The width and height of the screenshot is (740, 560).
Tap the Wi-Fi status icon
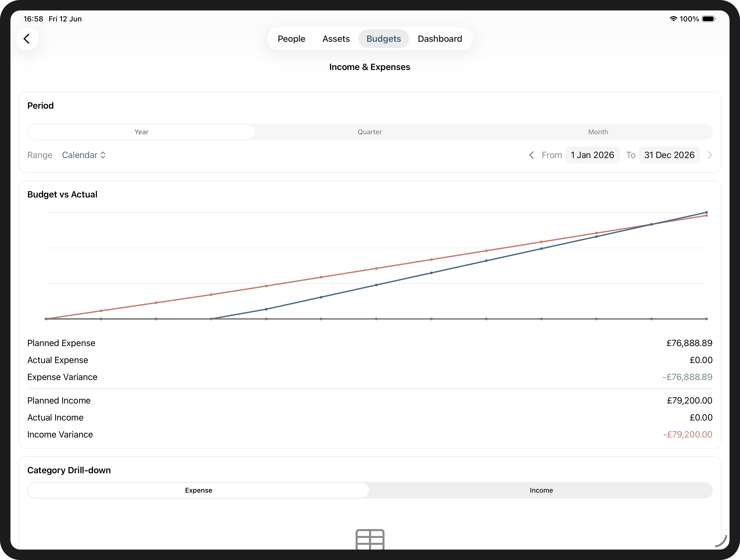[673, 19]
